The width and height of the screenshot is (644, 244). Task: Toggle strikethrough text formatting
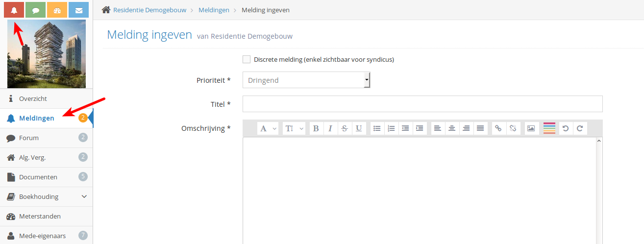click(345, 128)
